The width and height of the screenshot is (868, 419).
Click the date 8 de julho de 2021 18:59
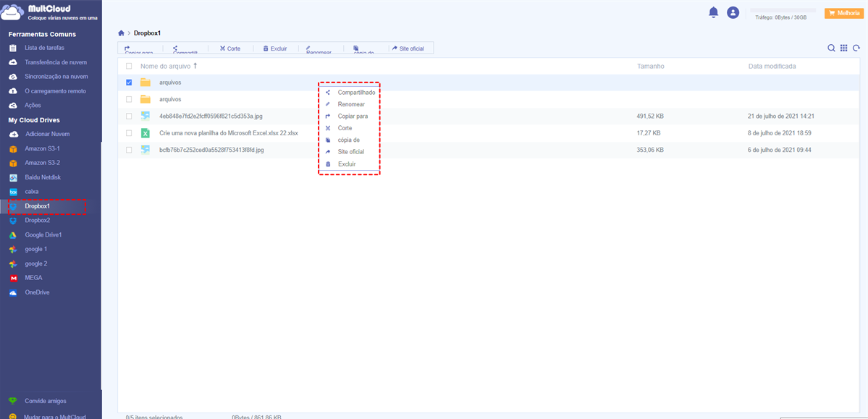coord(780,133)
